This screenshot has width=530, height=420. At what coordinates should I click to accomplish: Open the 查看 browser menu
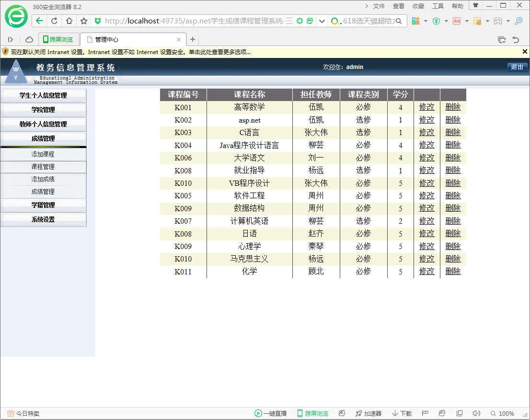[399, 6]
